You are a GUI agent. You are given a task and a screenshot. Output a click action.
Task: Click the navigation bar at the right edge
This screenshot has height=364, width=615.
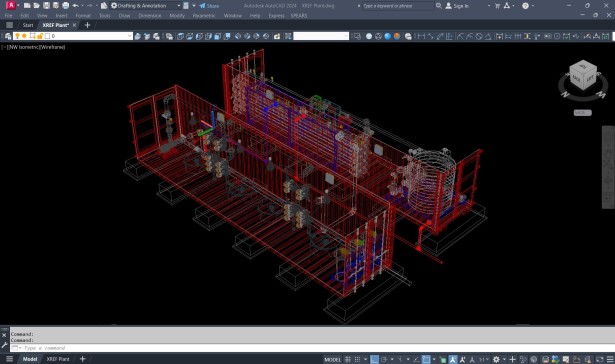pos(608,167)
